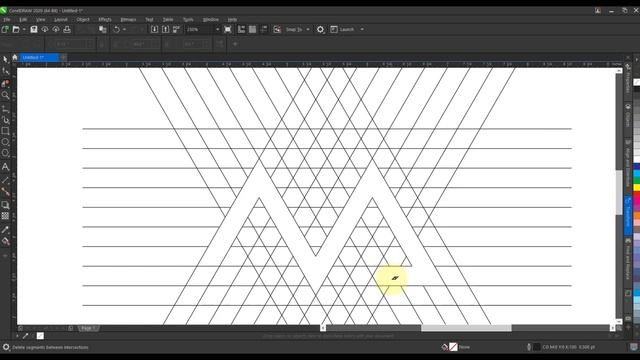640x360 pixels.
Task: Select the Artistic Media tool
Action: pyautogui.click(x=5, y=120)
